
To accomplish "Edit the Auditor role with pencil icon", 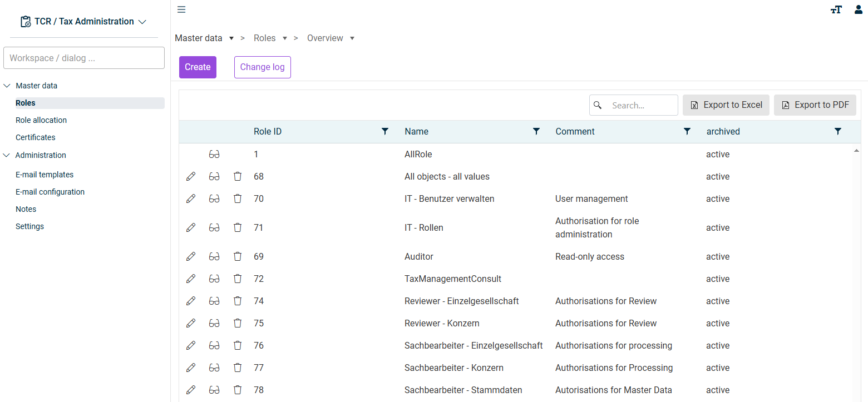I will (x=191, y=256).
